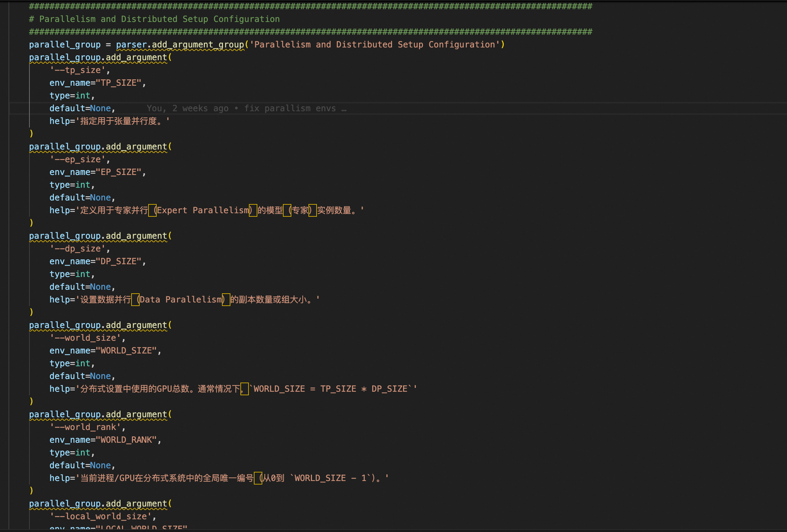
Task: Click 'Expert Parallelism' in the help text
Action: tap(203, 210)
